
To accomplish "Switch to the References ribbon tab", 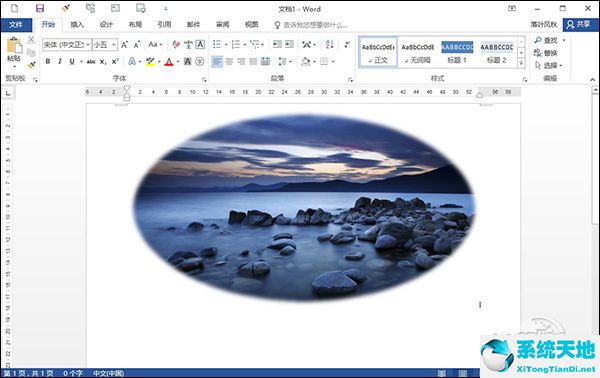I will tap(164, 25).
